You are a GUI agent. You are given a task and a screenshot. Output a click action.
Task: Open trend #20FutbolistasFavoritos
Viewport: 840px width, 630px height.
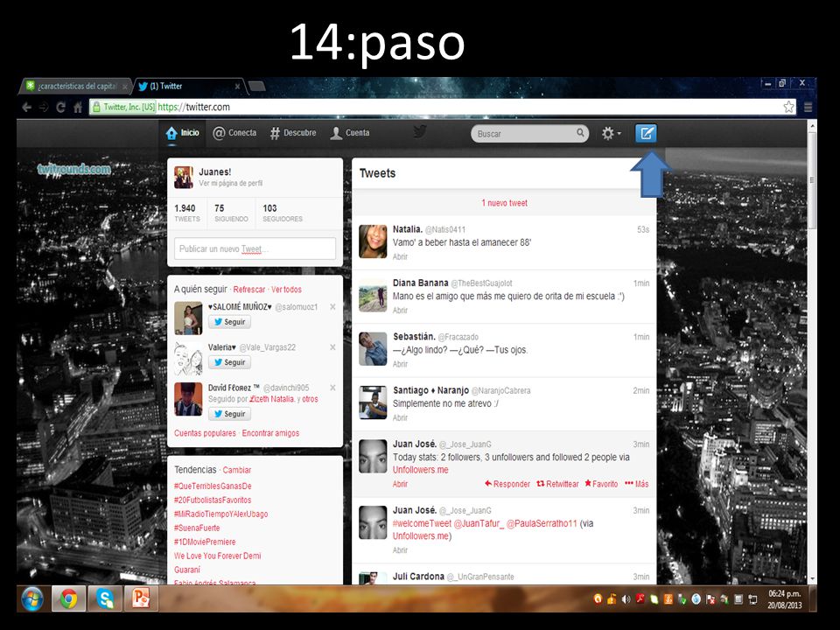click(x=213, y=500)
